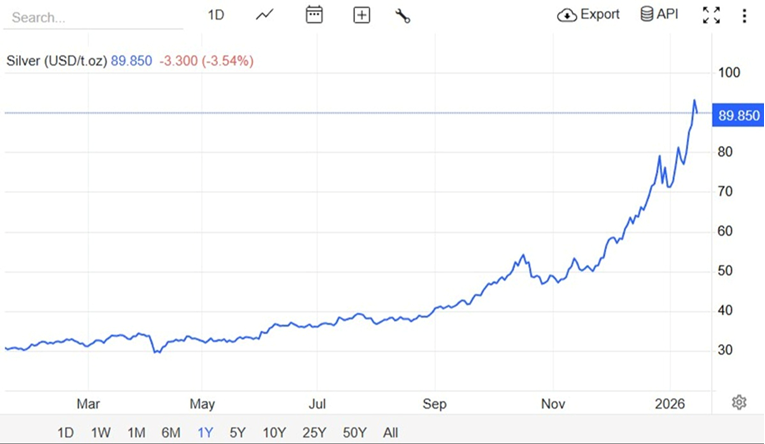Switch to 6M time range
Image resolution: width=765 pixels, height=444 pixels.
pyautogui.click(x=171, y=433)
